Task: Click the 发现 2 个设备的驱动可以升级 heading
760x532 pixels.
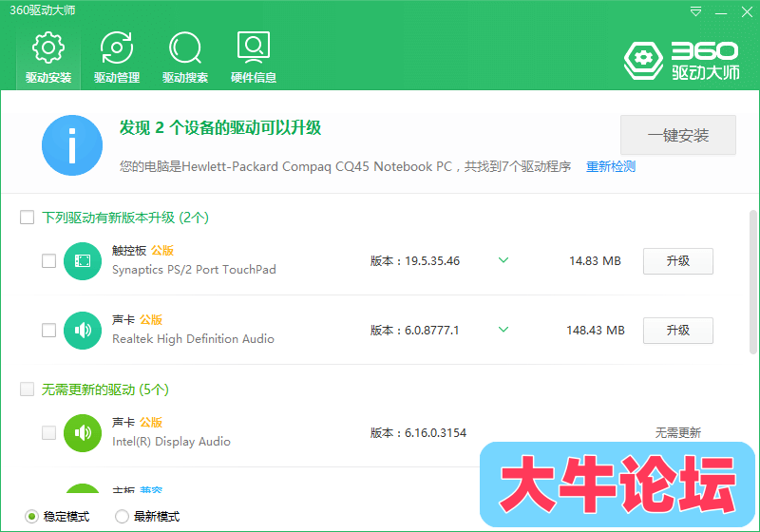Action: coord(220,128)
